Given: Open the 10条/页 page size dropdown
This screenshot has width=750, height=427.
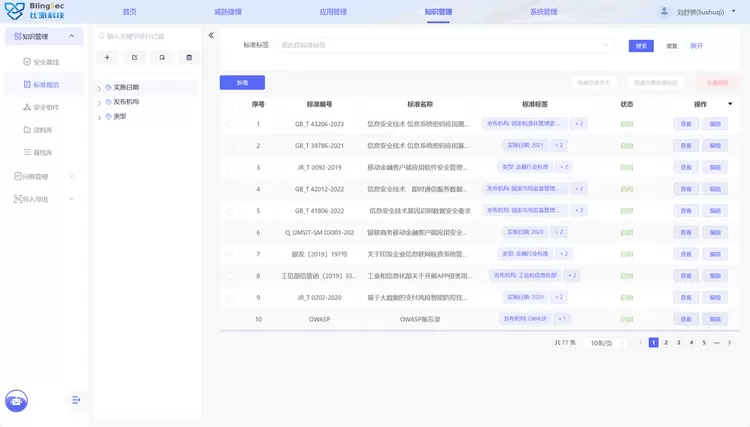Looking at the screenshot, I should point(604,343).
